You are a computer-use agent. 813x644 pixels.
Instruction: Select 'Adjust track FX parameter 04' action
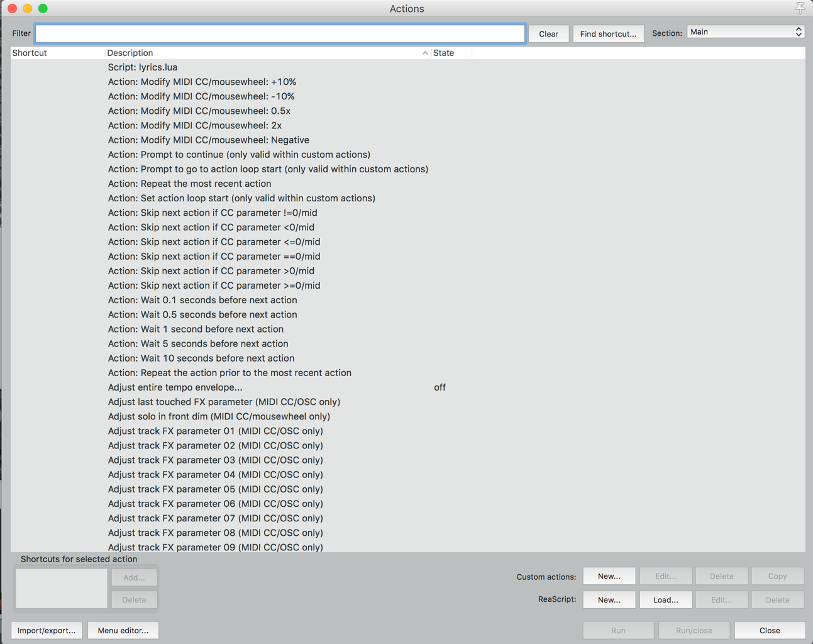coord(407,474)
